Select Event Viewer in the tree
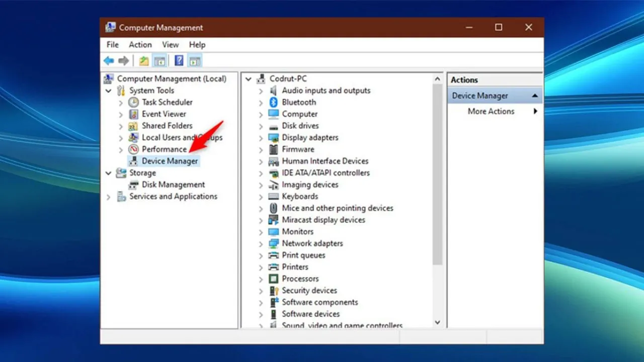The image size is (644, 362). (x=164, y=114)
